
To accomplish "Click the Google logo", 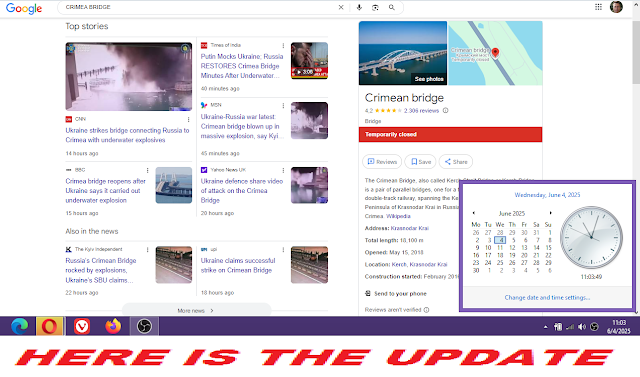I will [x=24, y=8].
